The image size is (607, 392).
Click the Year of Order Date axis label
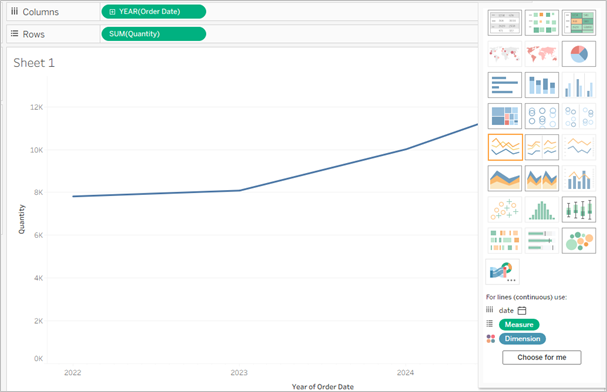(x=322, y=387)
